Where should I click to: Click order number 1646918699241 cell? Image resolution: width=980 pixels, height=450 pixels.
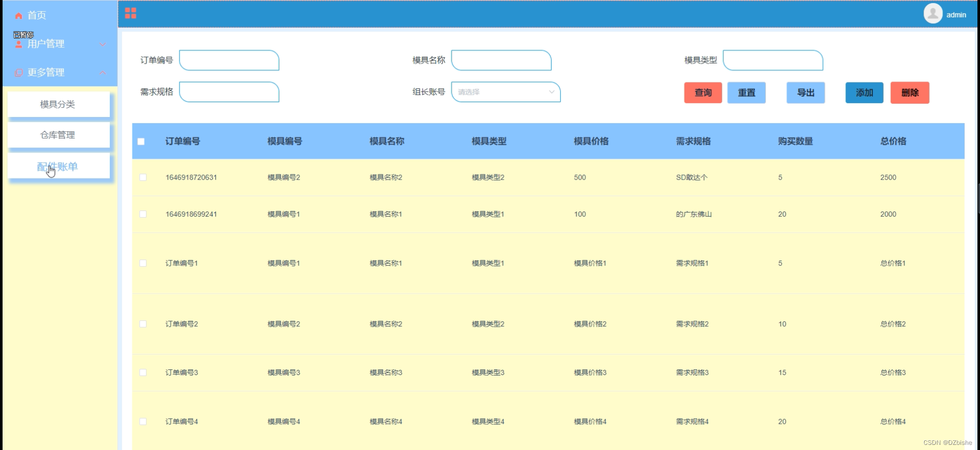(x=191, y=214)
